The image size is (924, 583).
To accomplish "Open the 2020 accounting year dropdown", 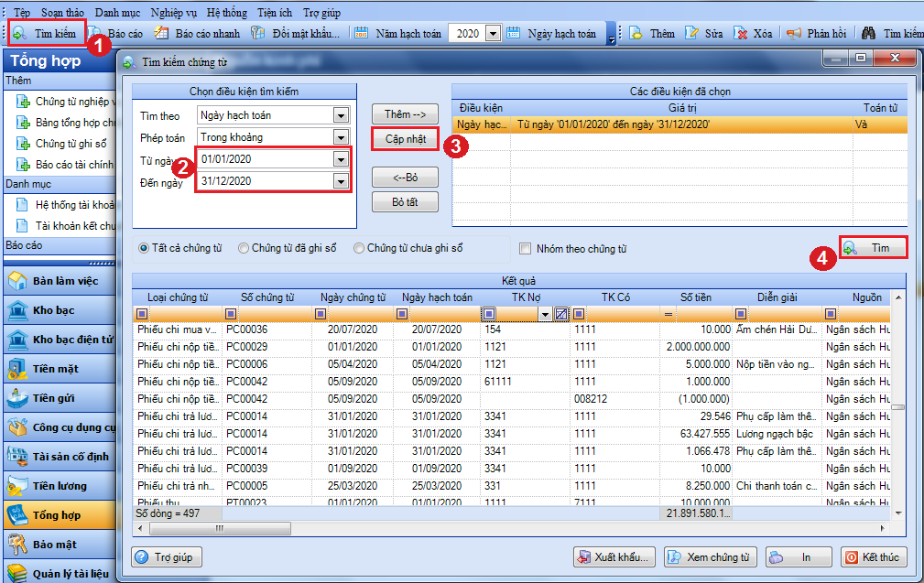I will [x=494, y=34].
